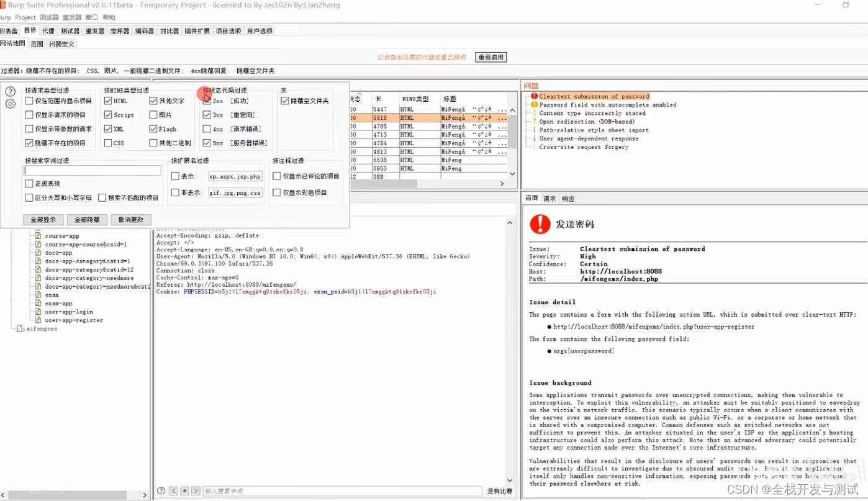Switch to the 重发器 repeater tab
This screenshot has height=501, width=868.
tap(95, 30)
